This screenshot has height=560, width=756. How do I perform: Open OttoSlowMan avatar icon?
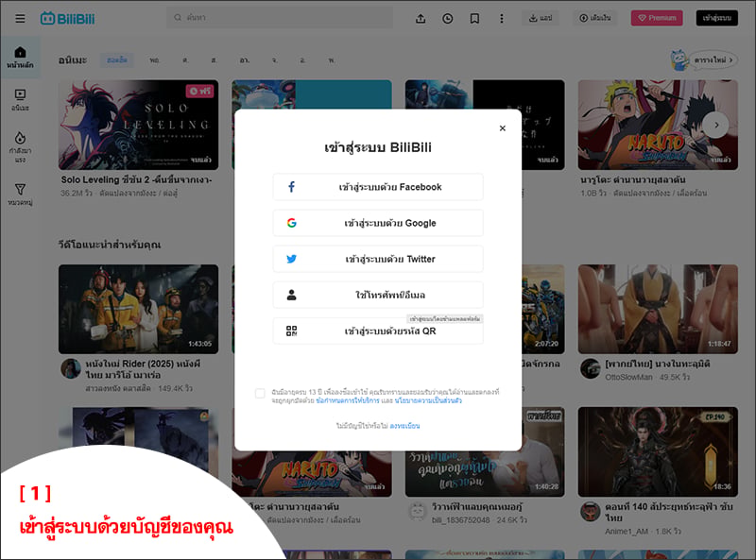tap(590, 368)
